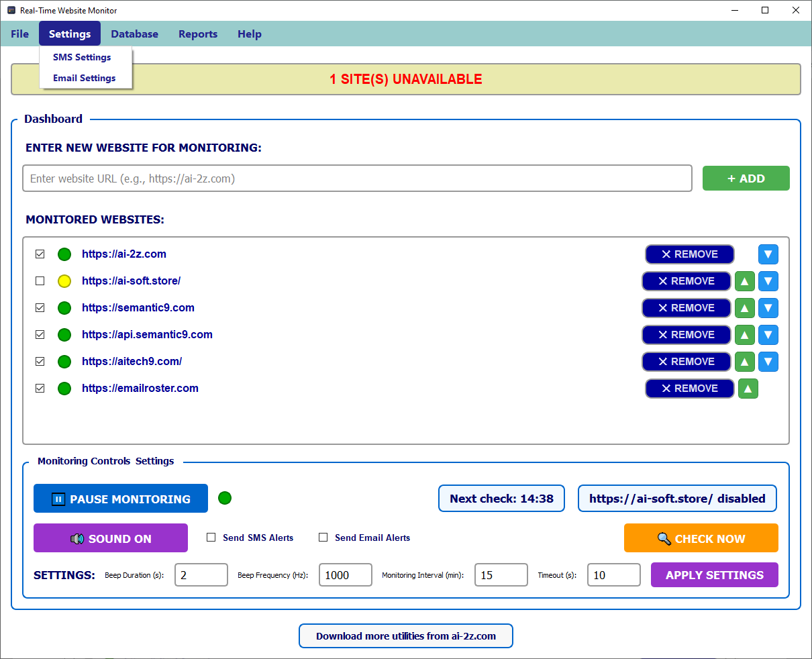This screenshot has width=812, height=659.
Task: Click the pause icon on PAUSE MONITORING
Action: click(57, 499)
